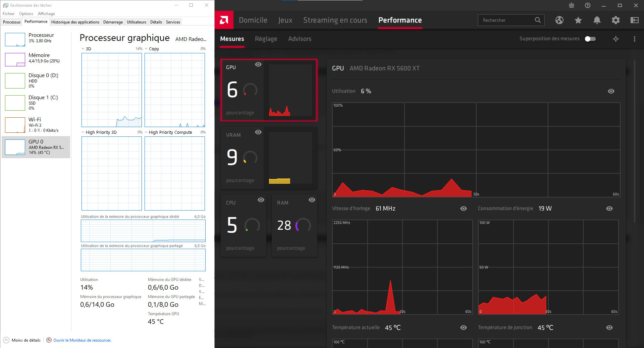Image resolution: width=644 pixels, height=348 pixels.
Task: Open help with the question mark icon
Action: (x=588, y=5)
